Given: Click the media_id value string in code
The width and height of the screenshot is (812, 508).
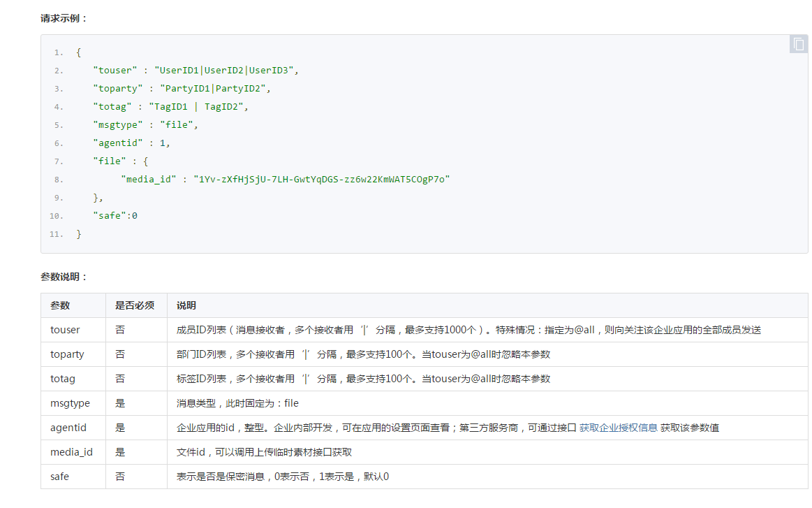Looking at the screenshot, I should tap(322, 180).
